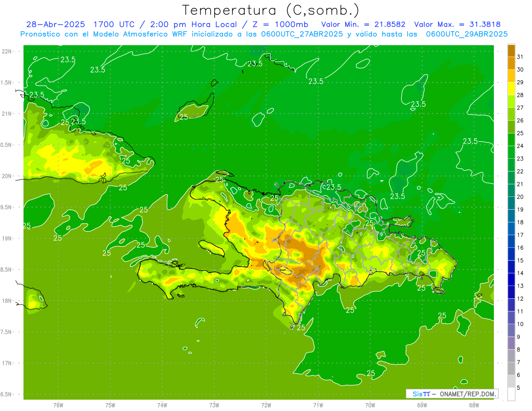Click the '73W' longitude axis label

[214, 405]
